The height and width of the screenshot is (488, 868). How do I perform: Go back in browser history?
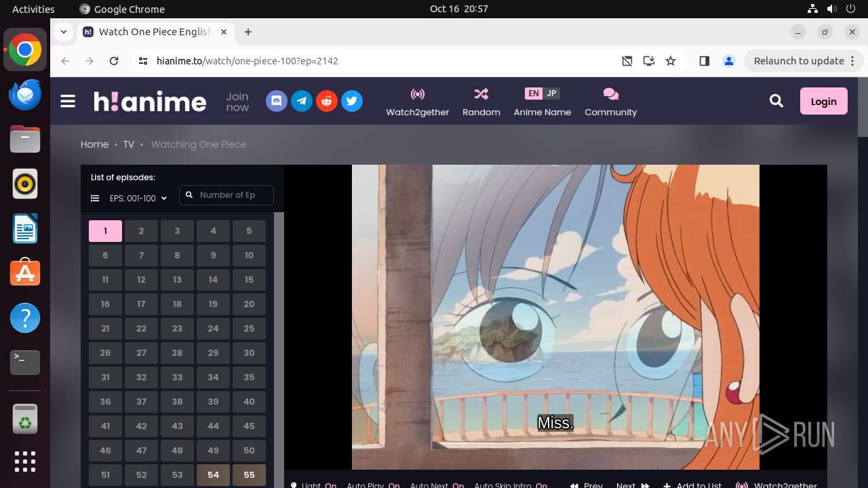(65, 61)
